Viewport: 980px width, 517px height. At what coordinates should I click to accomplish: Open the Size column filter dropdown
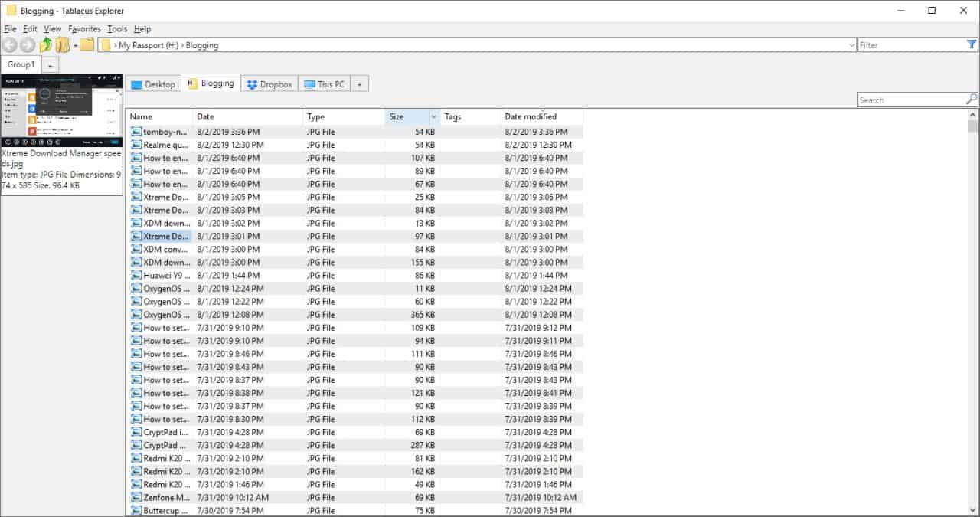(432, 116)
